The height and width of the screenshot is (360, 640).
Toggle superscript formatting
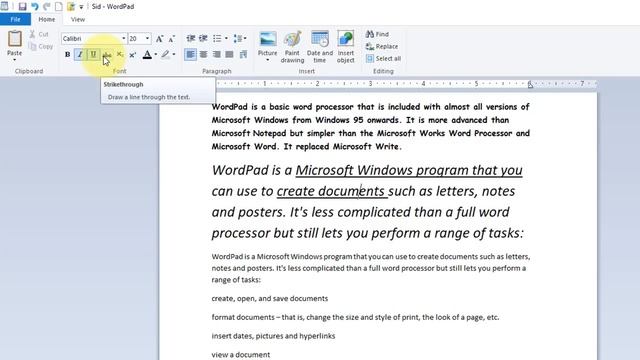click(133, 54)
